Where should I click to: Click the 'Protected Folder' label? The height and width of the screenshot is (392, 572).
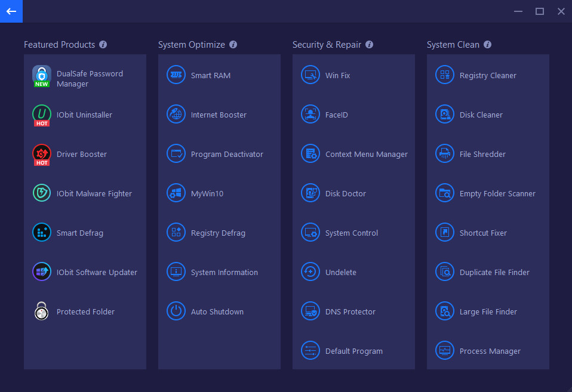[x=85, y=312]
